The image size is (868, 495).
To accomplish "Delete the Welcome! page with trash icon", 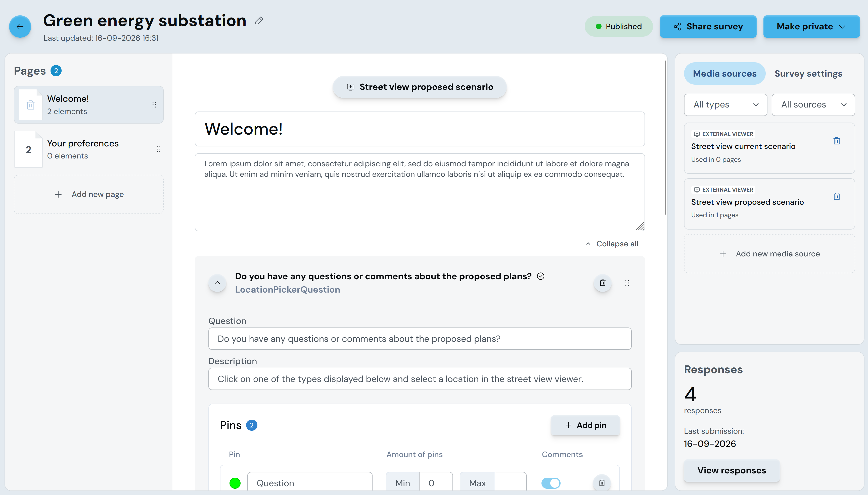I will point(31,105).
